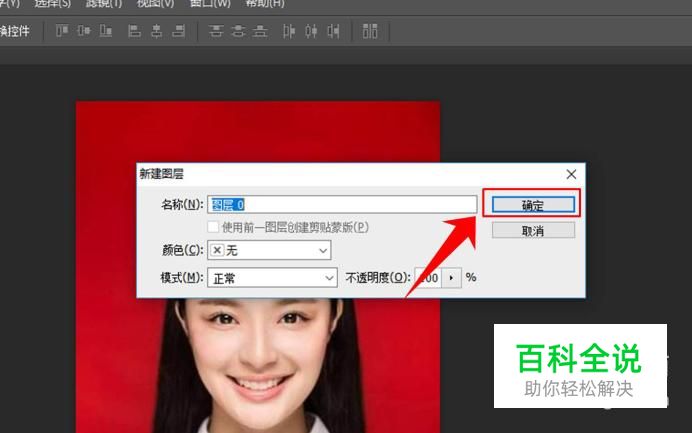
Task: Click the align right edges icon
Action: [178, 31]
